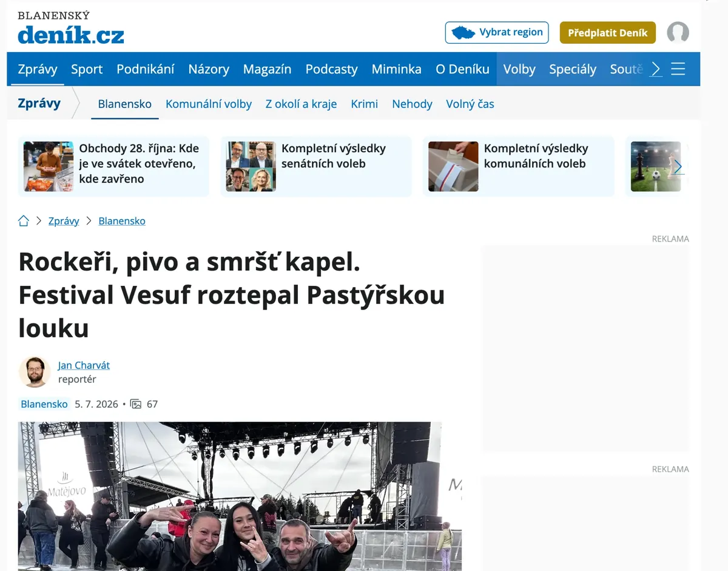
Task: Open the Zprávy main menu item
Action: click(x=38, y=69)
